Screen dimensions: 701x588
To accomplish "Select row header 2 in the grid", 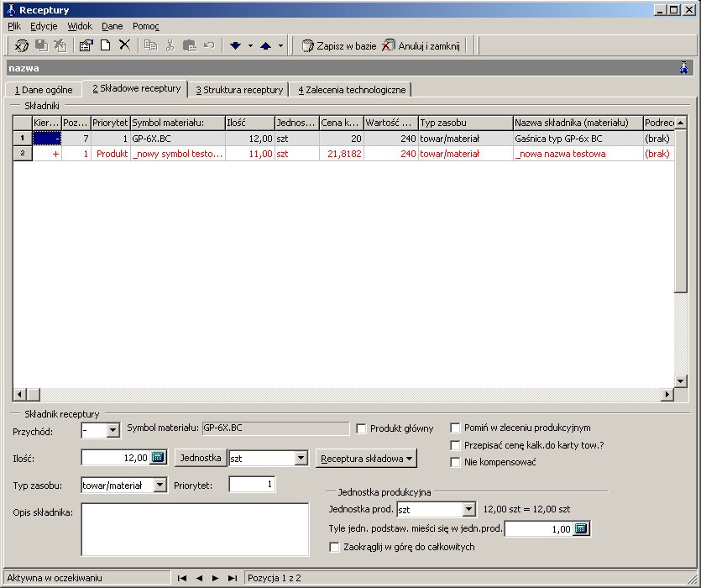I will 23,154.
